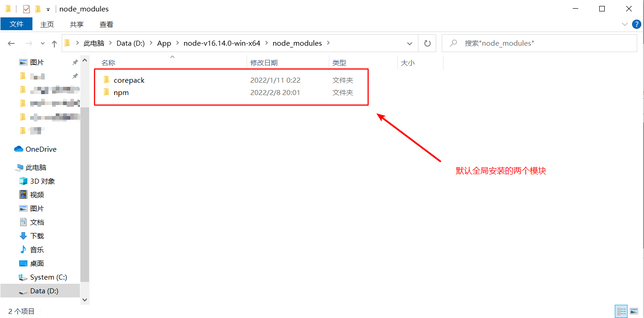This screenshot has width=644, height=318.
Task: Click date 2022/2/8 20:01
Action: pos(275,92)
